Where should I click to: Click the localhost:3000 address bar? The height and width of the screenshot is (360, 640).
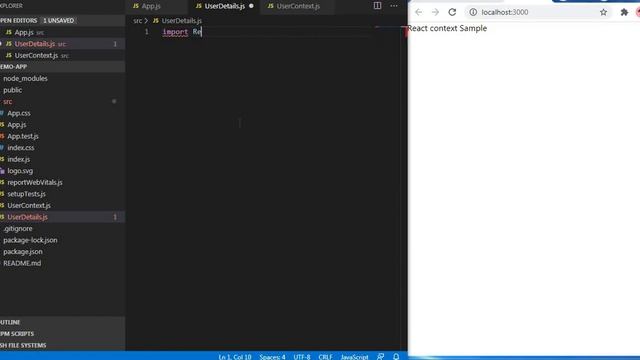[538, 12]
